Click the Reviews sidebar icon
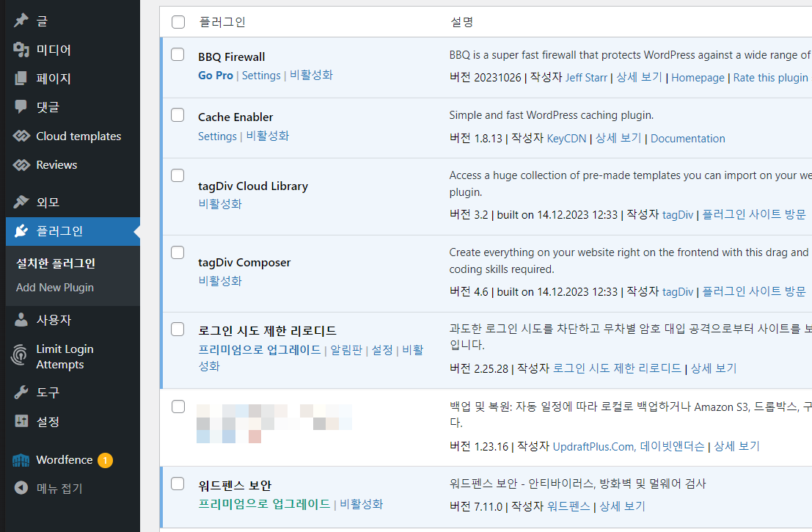Viewport: 812px width, 532px height. click(x=21, y=164)
